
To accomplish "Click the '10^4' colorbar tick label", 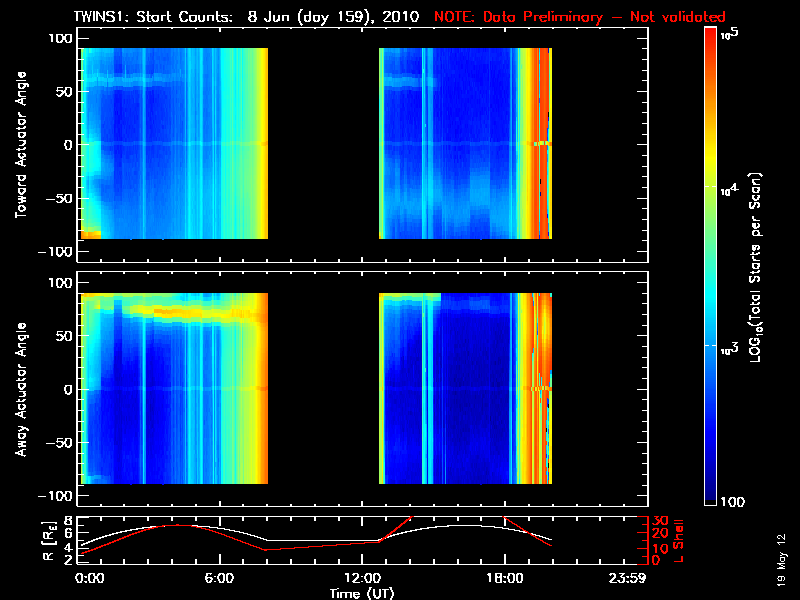I will pos(729,190).
